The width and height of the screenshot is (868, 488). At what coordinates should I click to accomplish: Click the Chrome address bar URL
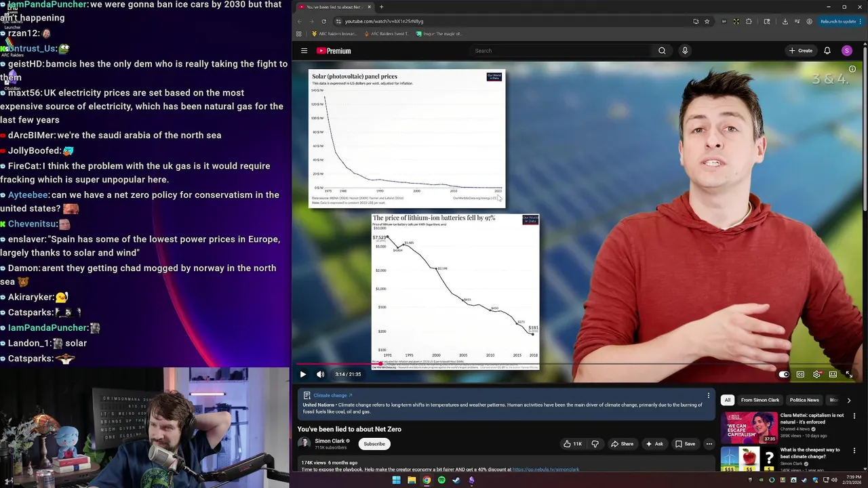pos(384,21)
